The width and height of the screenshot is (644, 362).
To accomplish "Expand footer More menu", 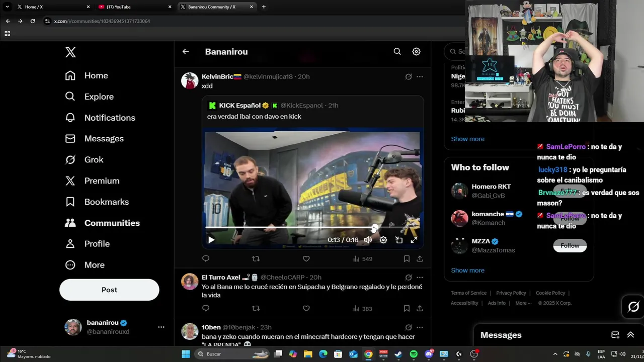I will pos(523,303).
